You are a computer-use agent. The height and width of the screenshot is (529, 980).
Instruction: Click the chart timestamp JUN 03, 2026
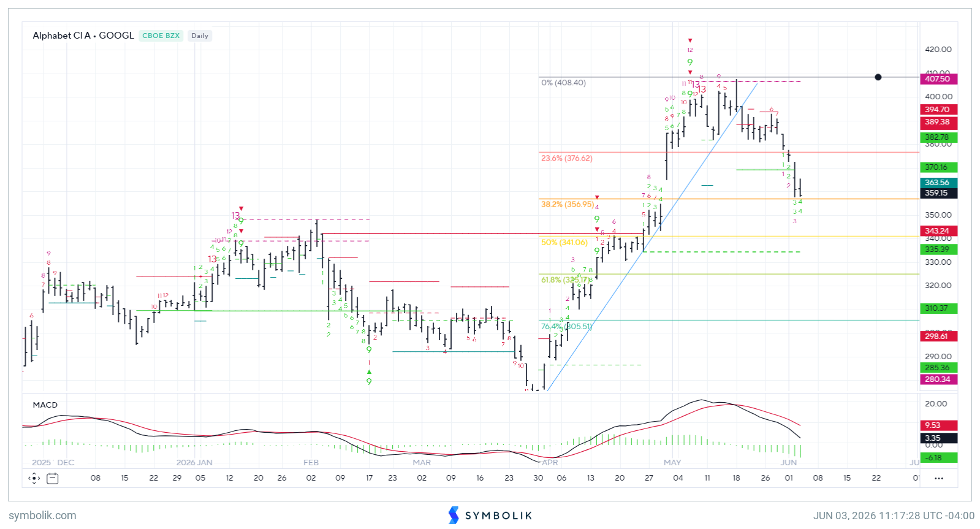[x=894, y=516]
